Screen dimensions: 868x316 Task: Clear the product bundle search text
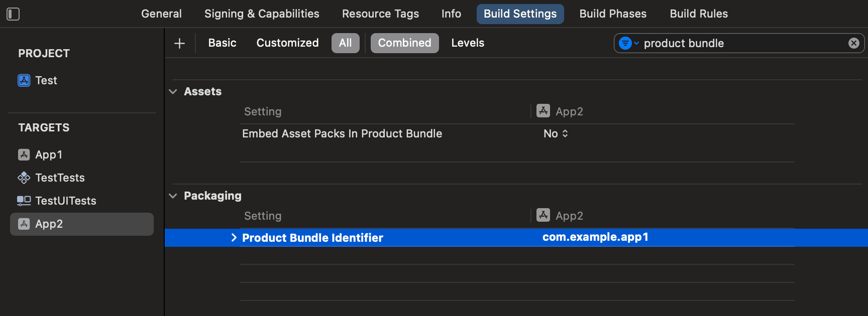(853, 43)
